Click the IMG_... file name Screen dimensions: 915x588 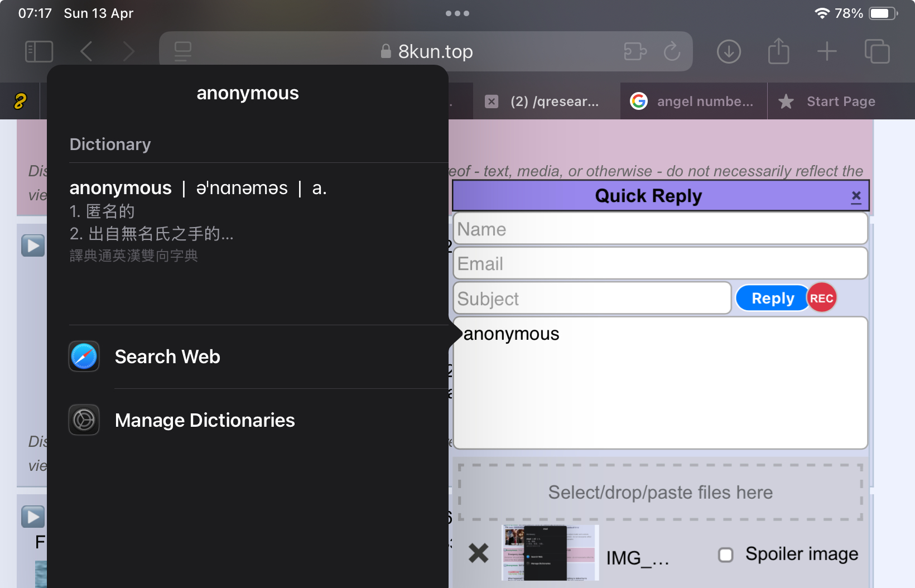pos(638,557)
